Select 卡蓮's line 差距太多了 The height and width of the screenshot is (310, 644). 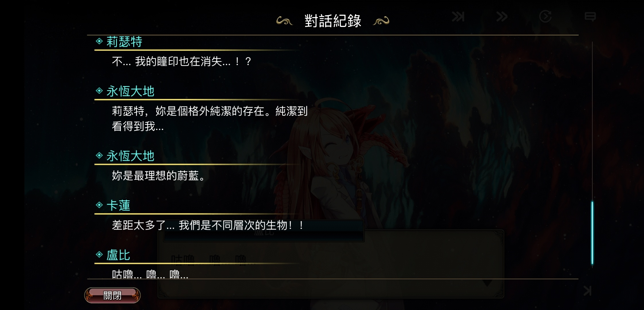click(208, 225)
